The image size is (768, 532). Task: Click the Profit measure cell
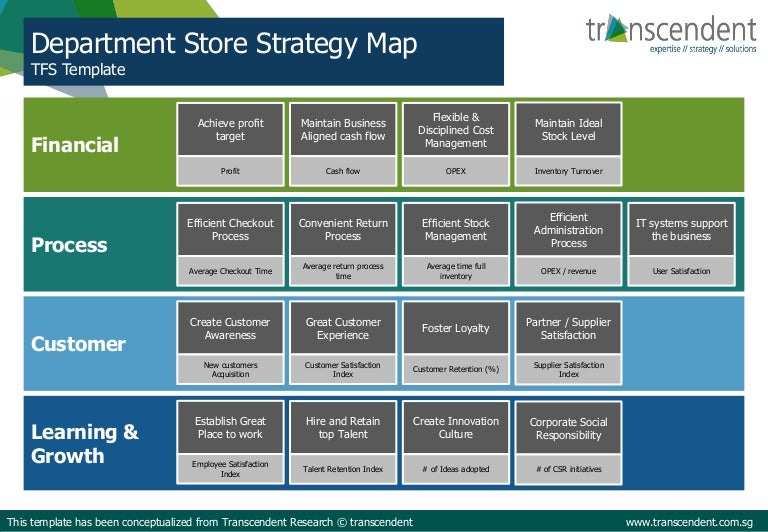230,171
